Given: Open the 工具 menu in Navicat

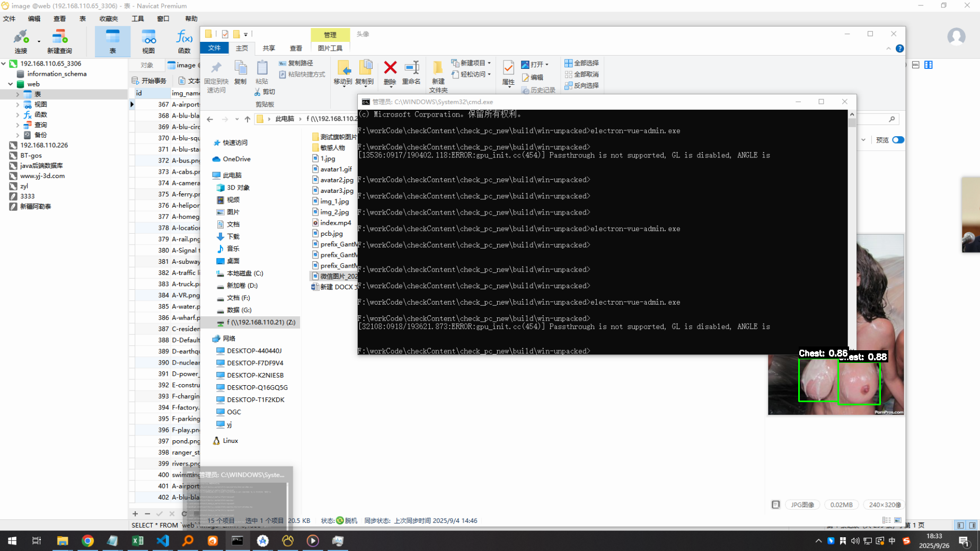Looking at the screenshot, I should [x=138, y=19].
